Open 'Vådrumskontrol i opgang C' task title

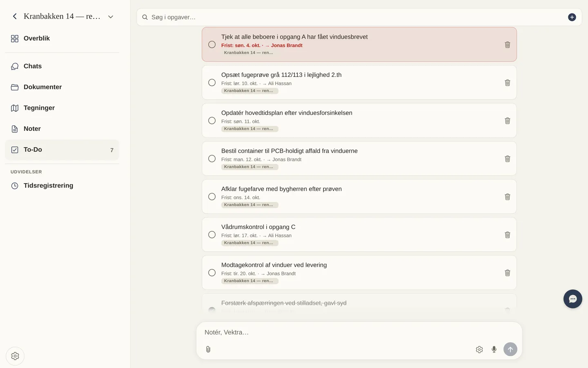pyautogui.click(x=258, y=227)
